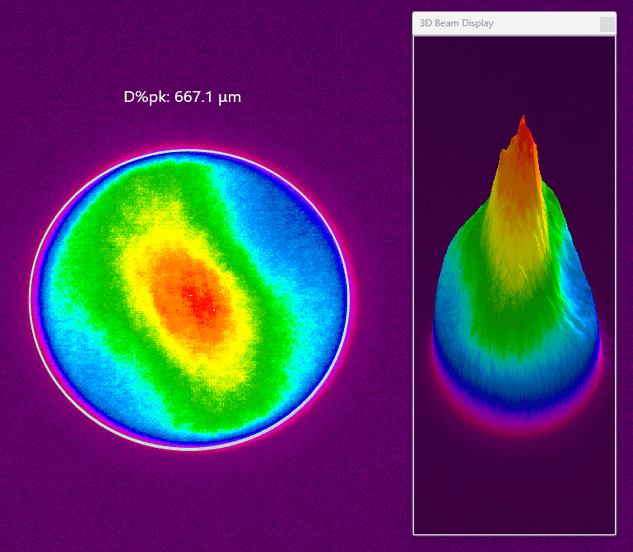Screen dimensions: 633x552
Task: Click the 3D Beam Display title bar
Action: click(514, 23)
